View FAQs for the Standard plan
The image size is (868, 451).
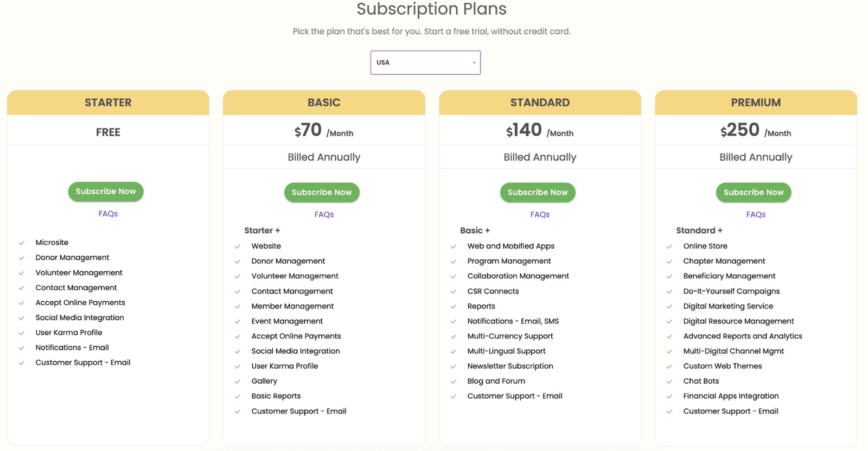(x=540, y=215)
